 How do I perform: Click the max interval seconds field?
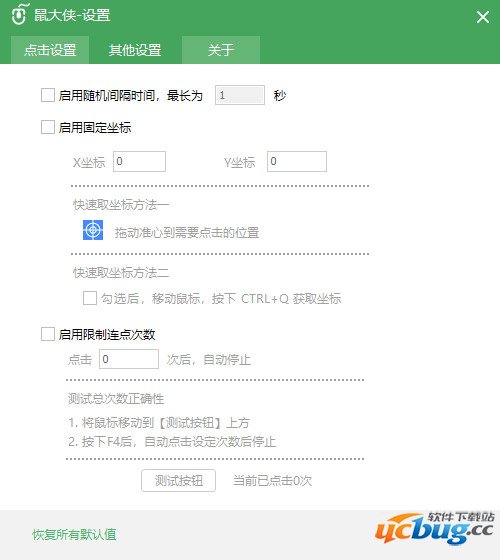[x=240, y=95]
